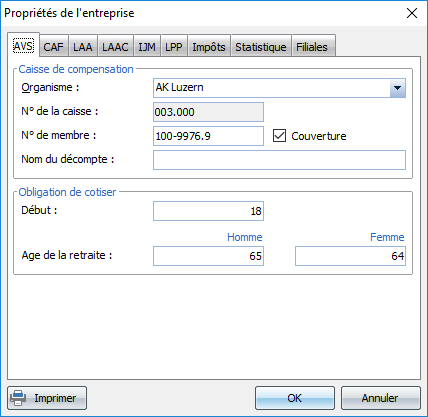Image resolution: width=428 pixels, height=417 pixels.
Task: Switch to the Statistique tab
Action: point(261,47)
